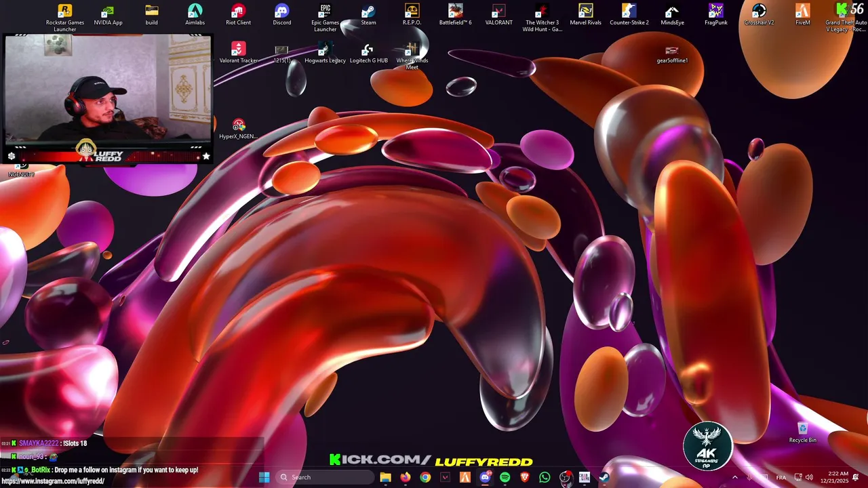Open Firefox from the taskbar
Screen dimensions: 868x488
point(406,477)
